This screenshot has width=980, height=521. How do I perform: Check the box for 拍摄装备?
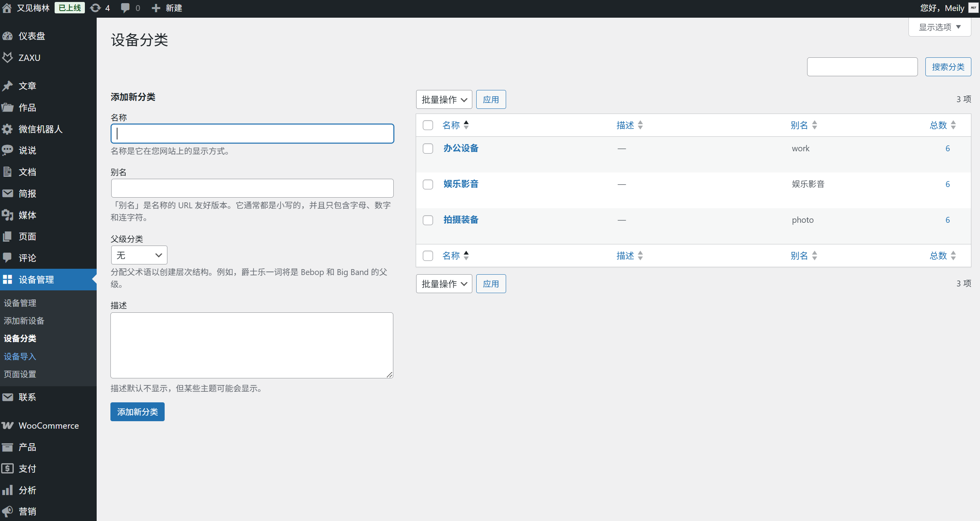pos(428,220)
